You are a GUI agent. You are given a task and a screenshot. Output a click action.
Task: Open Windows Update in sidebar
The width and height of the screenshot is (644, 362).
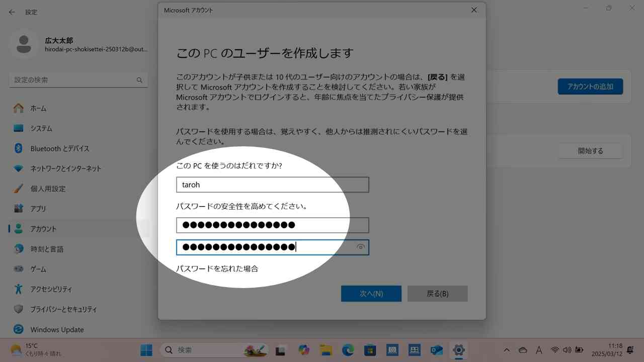point(78,329)
